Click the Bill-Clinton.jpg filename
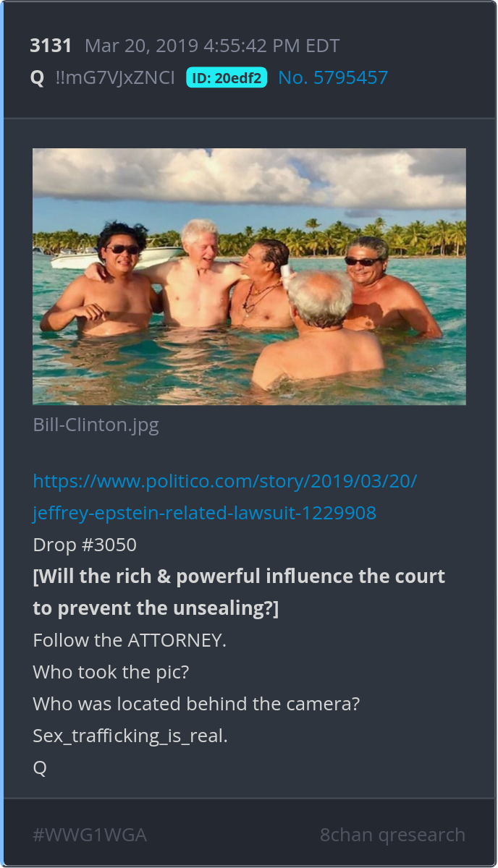The image size is (498, 868). click(96, 425)
